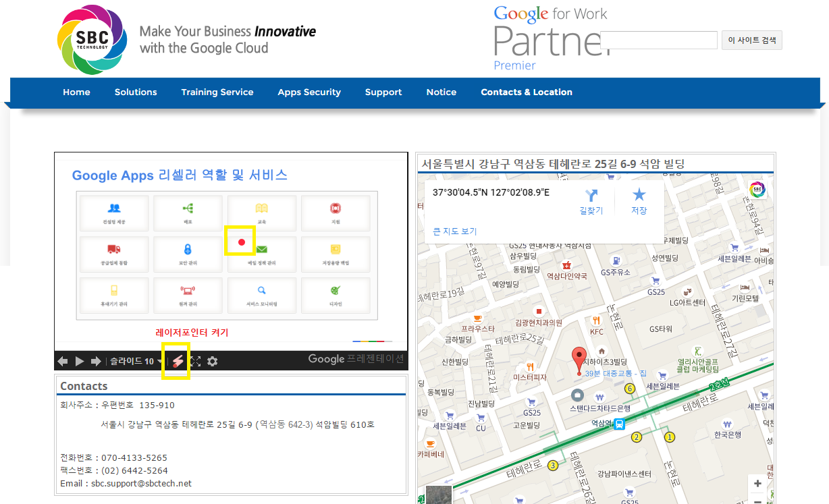
Task: Click the 070-4133-5265 phone number text
Action: tap(134, 457)
